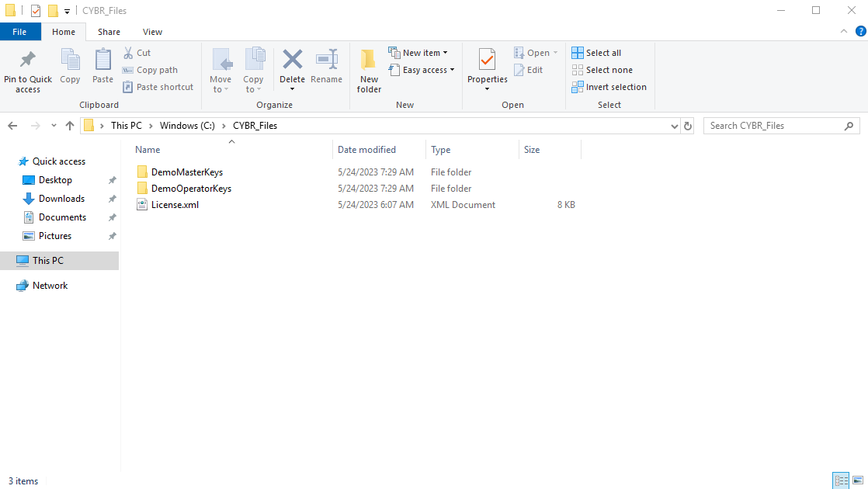Screen dimensions: 868x489
Task: Open the Easy access dropdown
Action: 422,70
